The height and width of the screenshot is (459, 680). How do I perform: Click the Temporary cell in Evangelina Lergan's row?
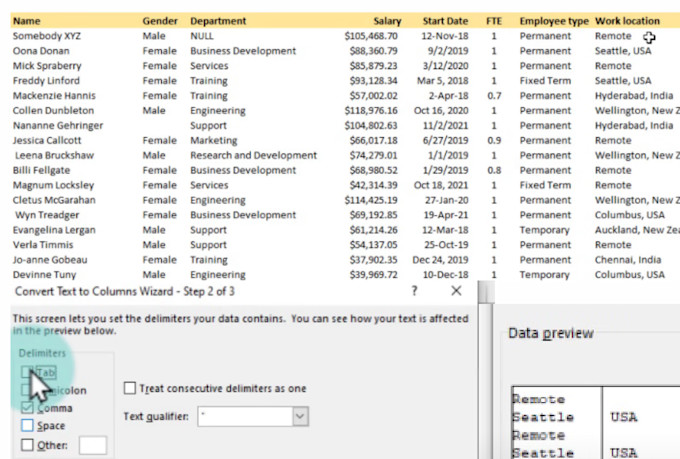(545, 230)
